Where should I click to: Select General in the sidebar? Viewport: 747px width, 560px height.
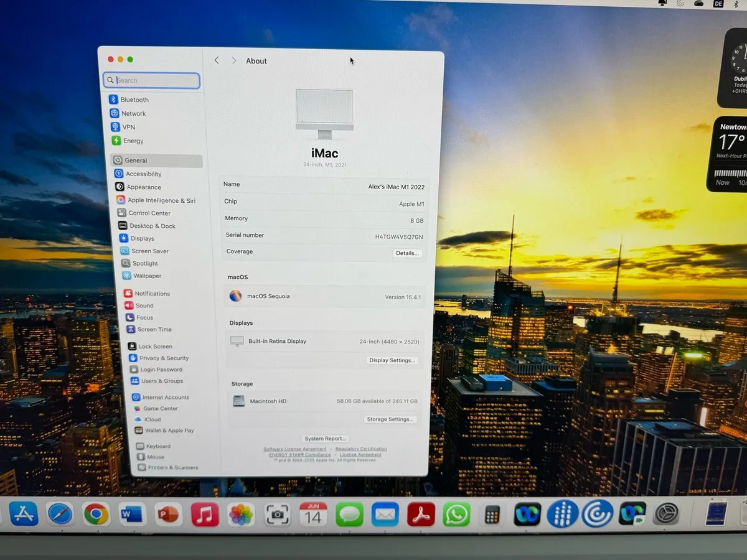tap(157, 161)
